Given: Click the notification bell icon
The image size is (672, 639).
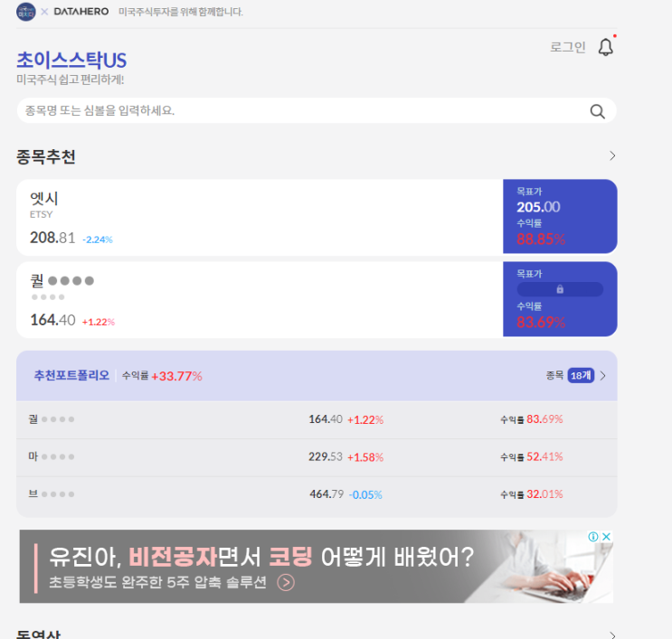Looking at the screenshot, I should [x=606, y=47].
